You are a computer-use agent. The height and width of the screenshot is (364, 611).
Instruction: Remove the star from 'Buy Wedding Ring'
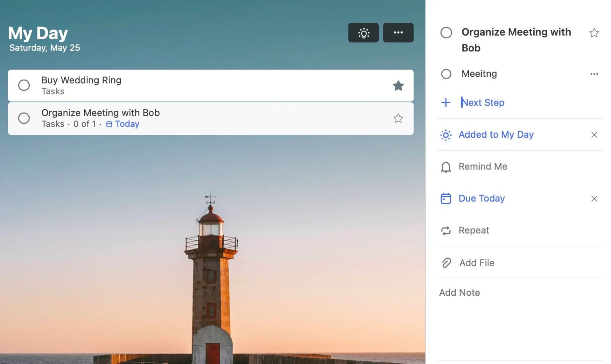tap(398, 85)
